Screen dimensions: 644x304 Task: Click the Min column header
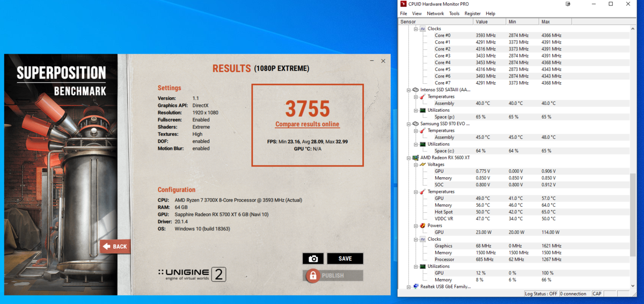(x=523, y=22)
